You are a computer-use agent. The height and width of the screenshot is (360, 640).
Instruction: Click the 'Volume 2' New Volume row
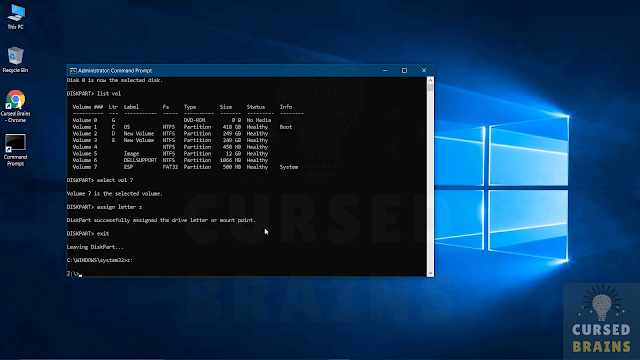click(x=170, y=133)
